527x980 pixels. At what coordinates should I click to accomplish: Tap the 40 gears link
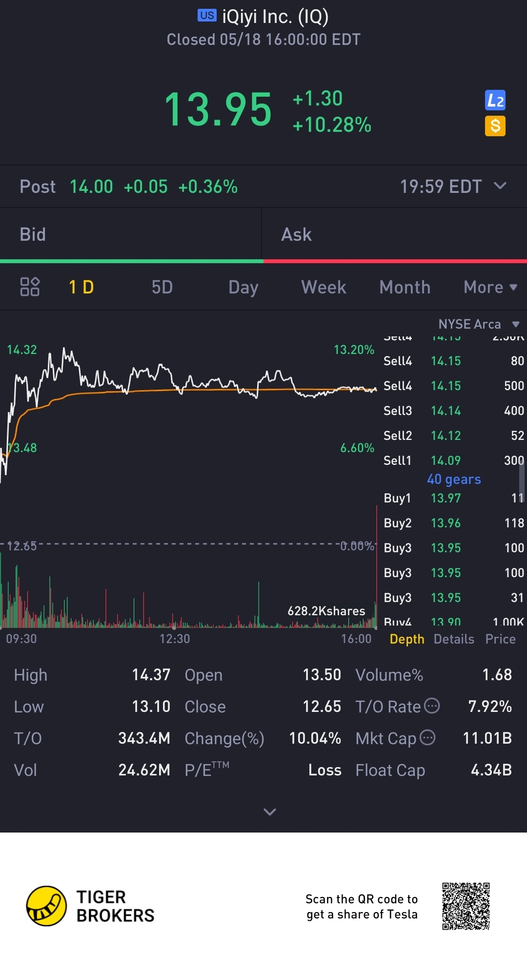click(x=454, y=480)
